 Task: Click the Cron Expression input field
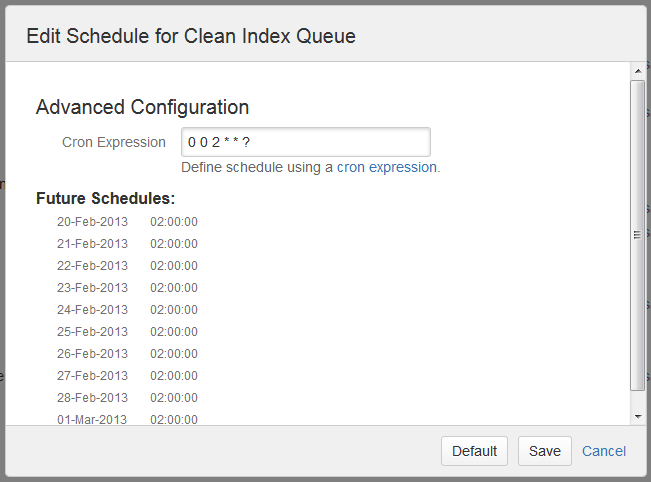306,142
